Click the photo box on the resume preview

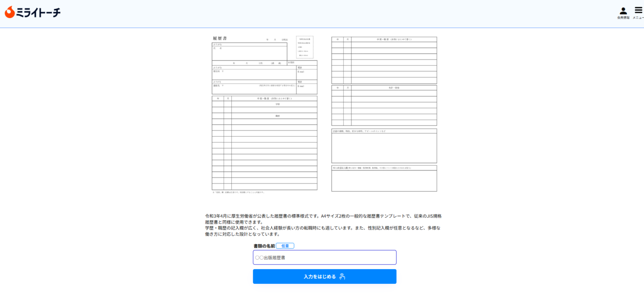tap(304, 47)
